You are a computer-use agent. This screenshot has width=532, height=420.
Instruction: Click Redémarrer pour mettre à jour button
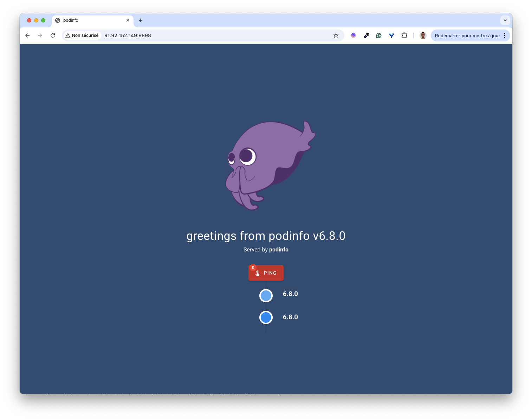click(467, 35)
